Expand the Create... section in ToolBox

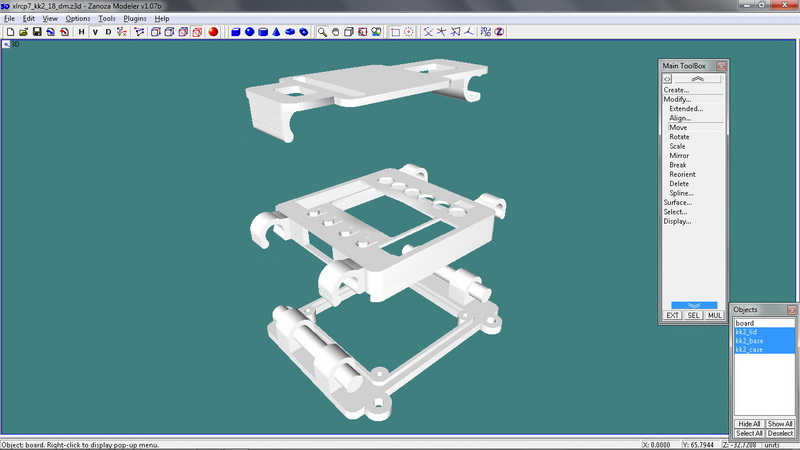point(676,90)
